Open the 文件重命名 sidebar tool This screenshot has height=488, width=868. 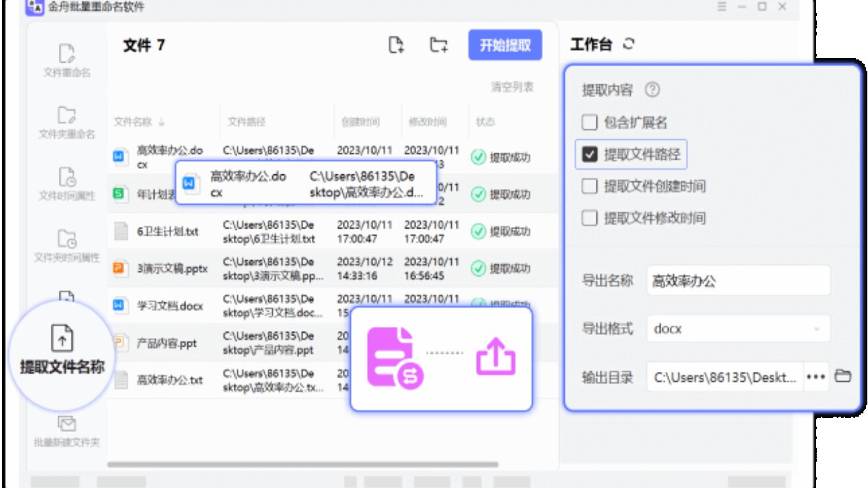[x=67, y=60]
